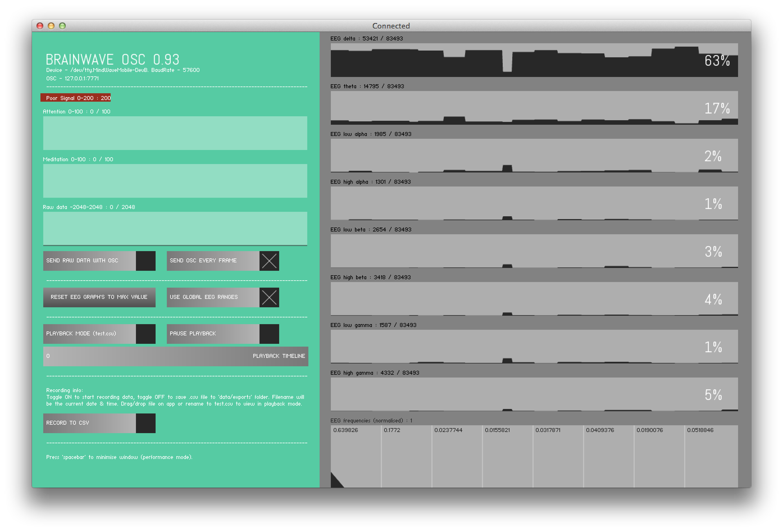Click the EEG theta graph showing 17%
The width and height of the screenshot is (783, 532).
534,108
